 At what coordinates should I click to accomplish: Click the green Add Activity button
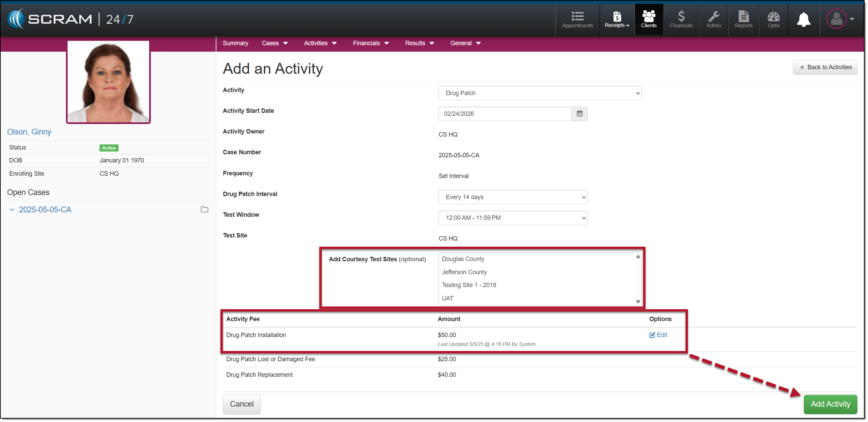tap(830, 404)
